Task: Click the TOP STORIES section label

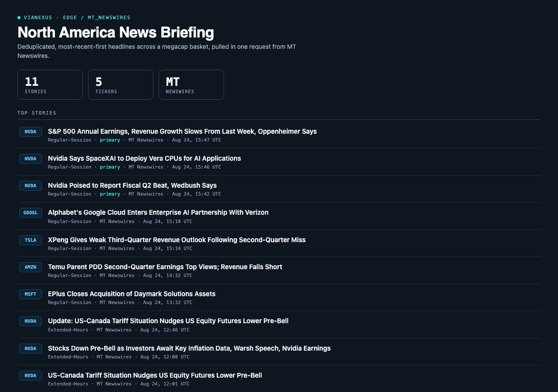Action: (x=37, y=113)
